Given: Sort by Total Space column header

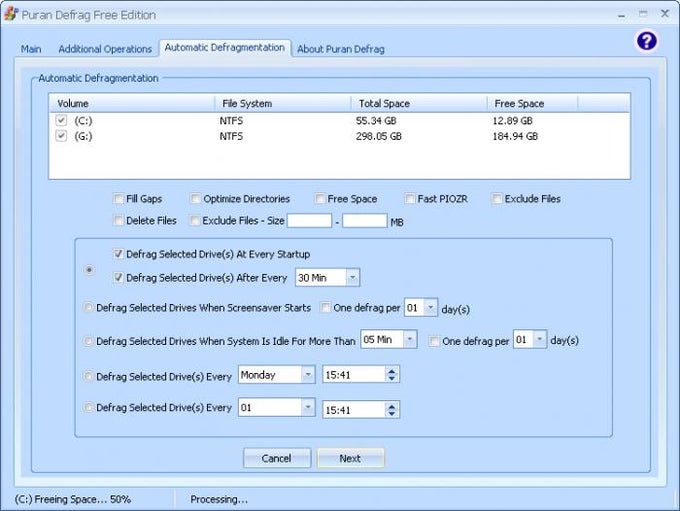Looking at the screenshot, I should click(419, 103).
